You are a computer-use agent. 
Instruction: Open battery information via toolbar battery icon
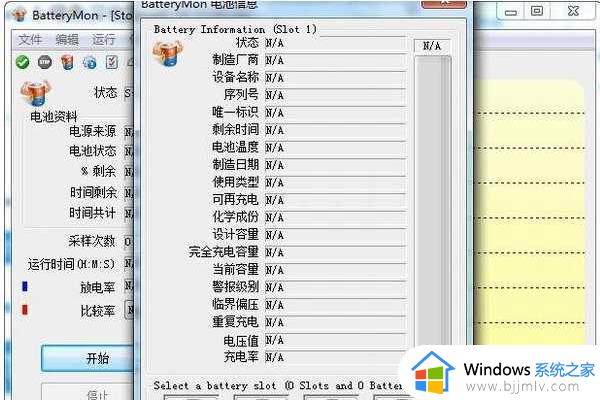coord(67,62)
